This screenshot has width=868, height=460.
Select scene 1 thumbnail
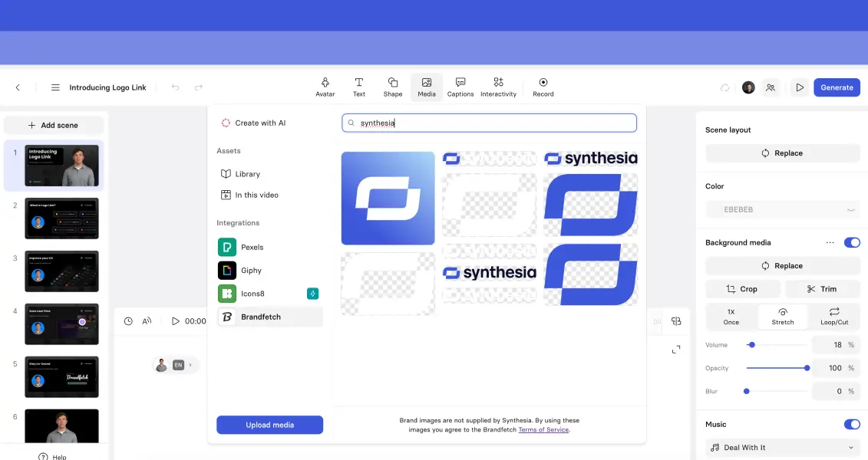pos(61,166)
